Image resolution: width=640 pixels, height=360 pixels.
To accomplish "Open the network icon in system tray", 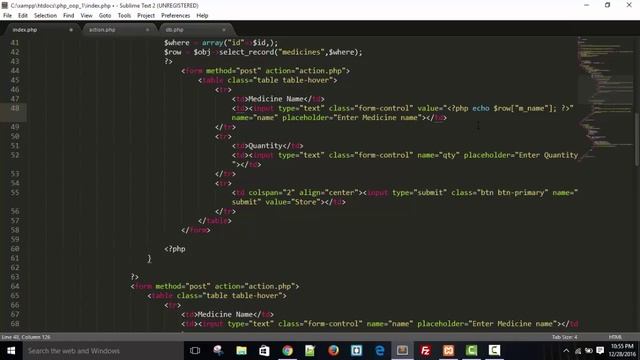I will [578, 351].
